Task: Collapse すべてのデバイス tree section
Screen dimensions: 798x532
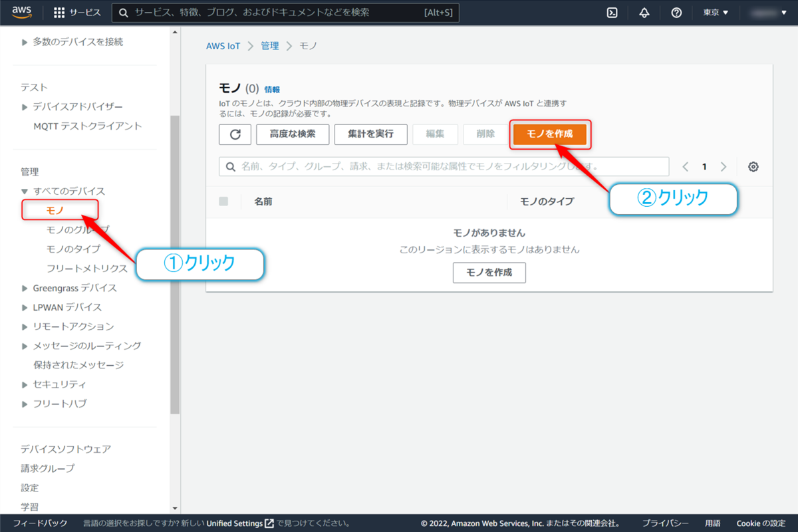Action: click(x=25, y=192)
